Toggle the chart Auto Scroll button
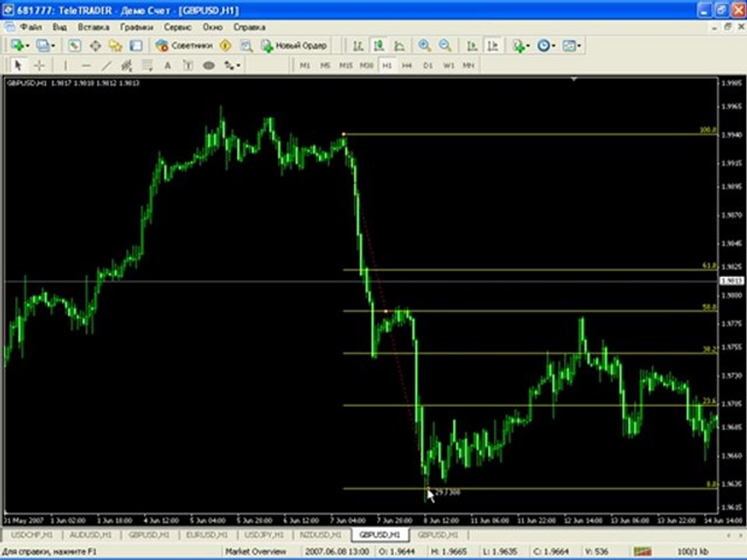This screenshot has height=560, width=747. (472, 46)
